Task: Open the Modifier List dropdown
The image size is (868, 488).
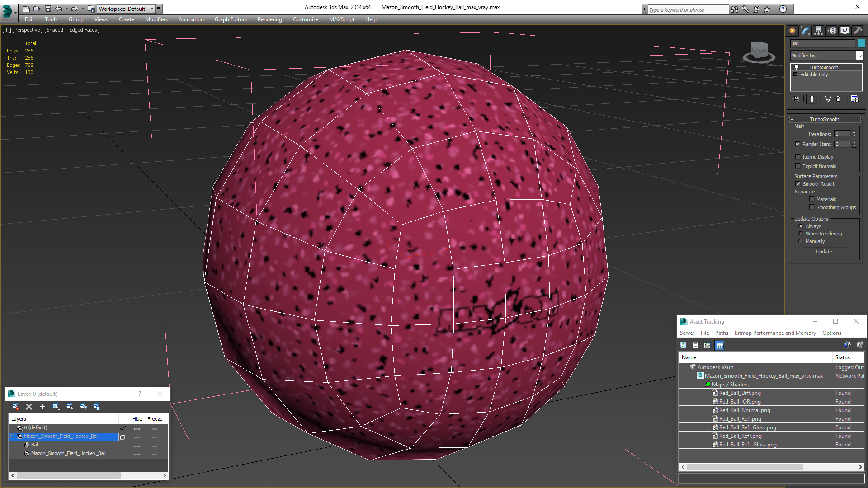Action: pos(859,56)
